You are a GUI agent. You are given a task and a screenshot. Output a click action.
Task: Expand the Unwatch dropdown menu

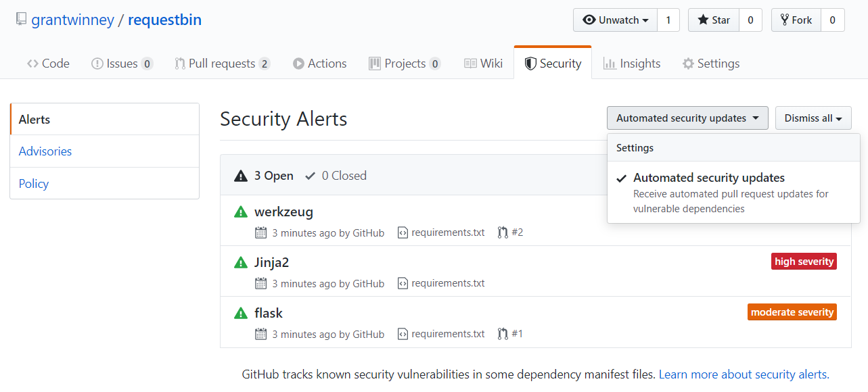[614, 20]
